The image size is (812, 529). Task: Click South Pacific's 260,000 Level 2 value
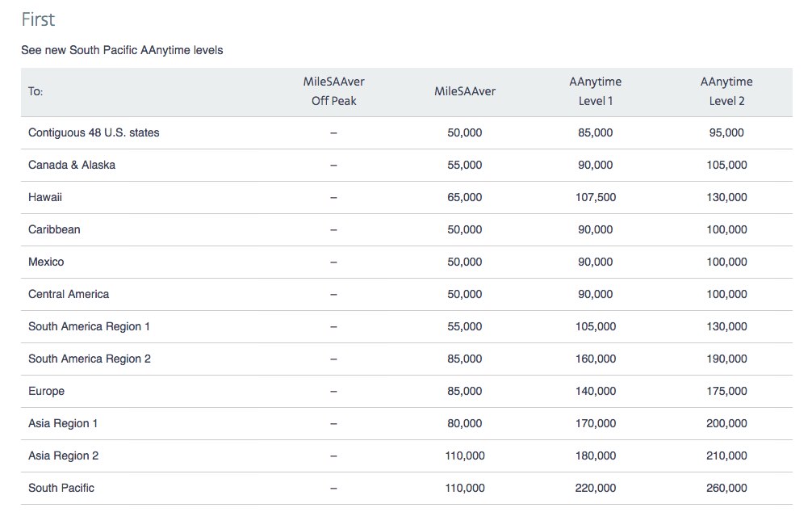pos(726,488)
